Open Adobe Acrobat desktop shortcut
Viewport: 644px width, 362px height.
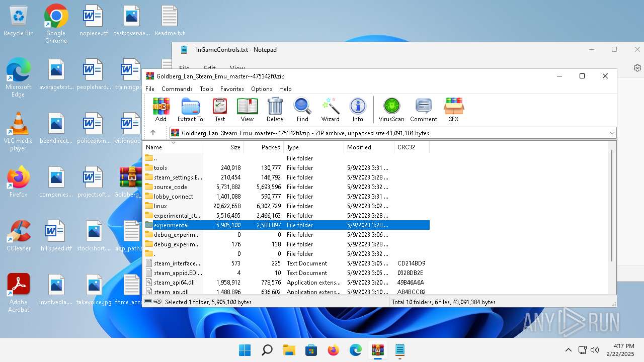[19, 293]
